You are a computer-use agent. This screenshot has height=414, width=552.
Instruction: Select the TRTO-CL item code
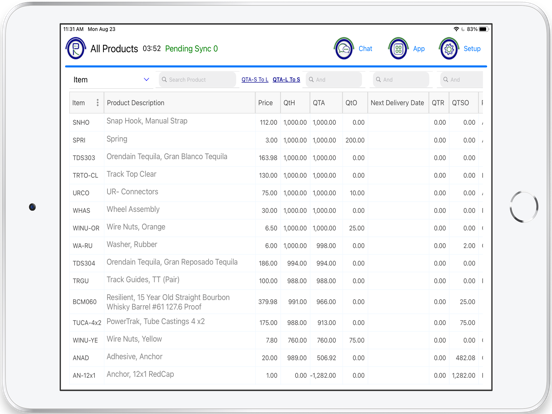85,175
